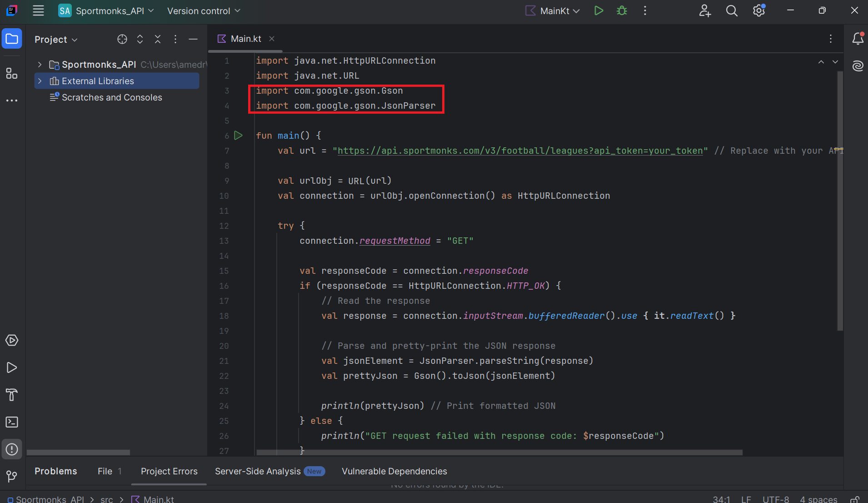868x503 pixels.
Task: Open the Git version control tool window
Action: click(x=12, y=476)
